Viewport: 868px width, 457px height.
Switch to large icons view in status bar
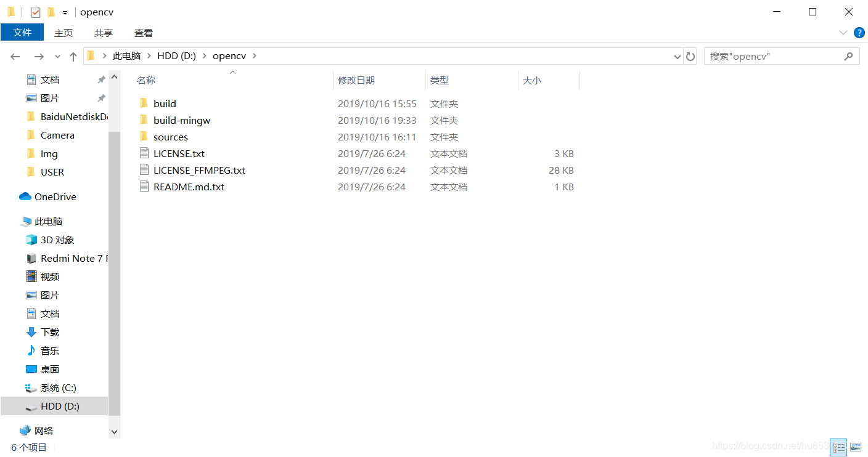(856, 447)
